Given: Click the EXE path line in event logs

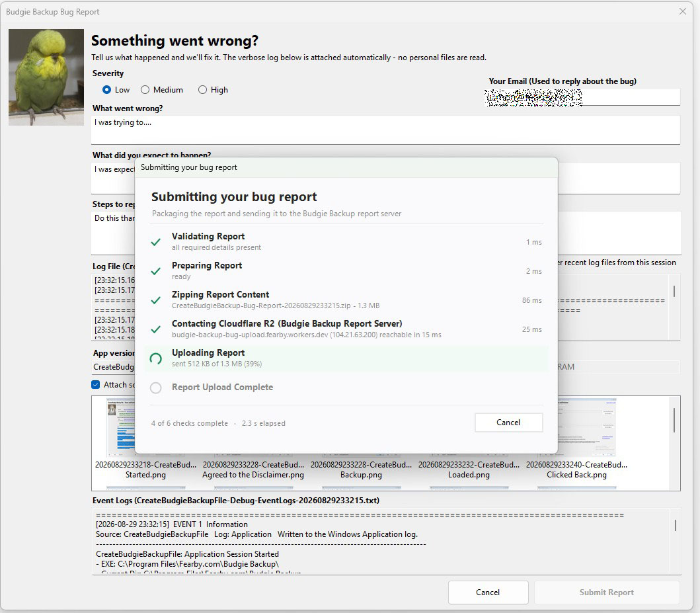Looking at the screenshot, I should (188, 564).
